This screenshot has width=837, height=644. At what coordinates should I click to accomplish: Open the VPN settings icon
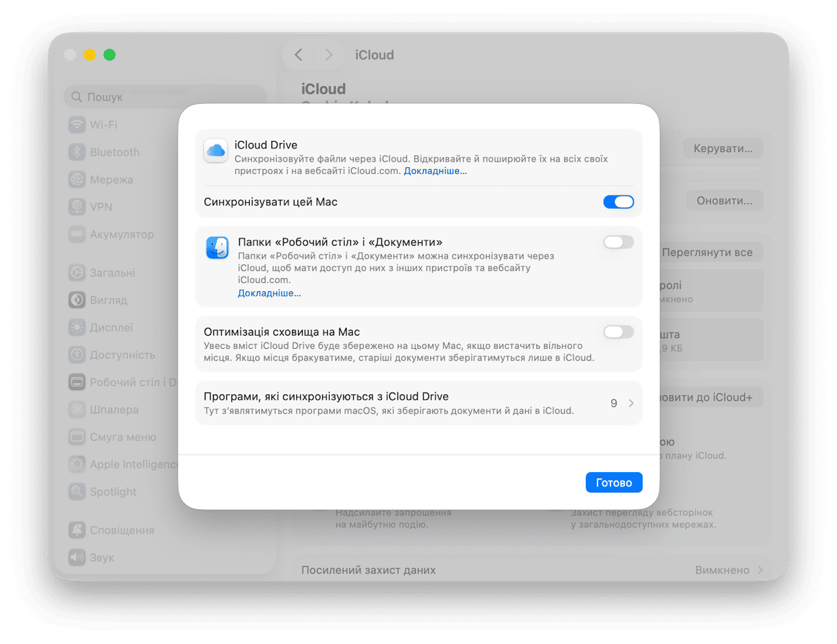point(78,207)
